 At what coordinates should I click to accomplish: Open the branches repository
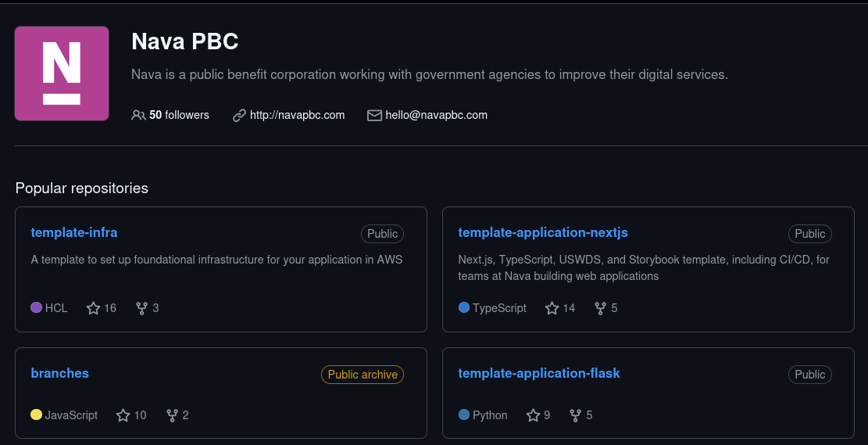pos(60,373)
